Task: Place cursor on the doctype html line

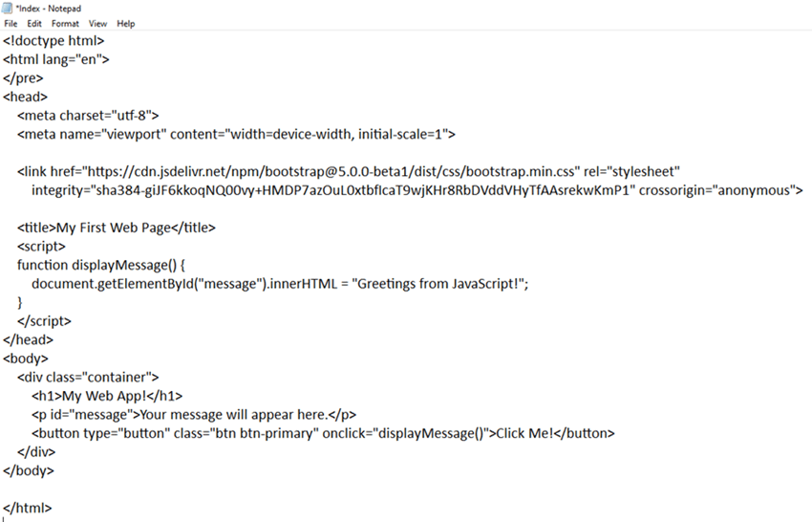Action: [x=53, y=41]
